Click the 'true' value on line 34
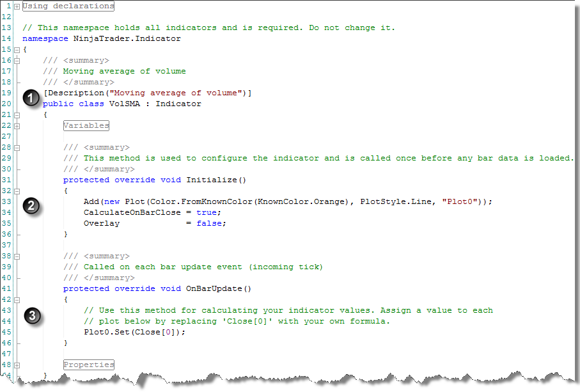 (207, 213)
